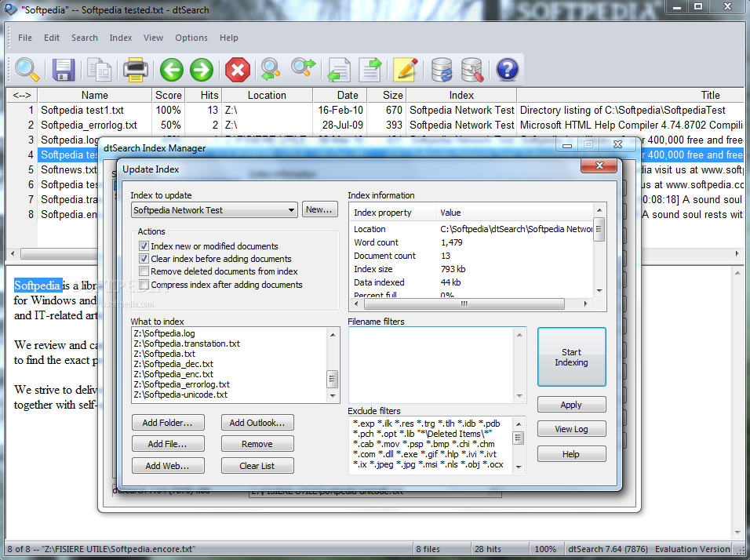Click the What to index scrollbar down arrow
750x560 pixels.
coord(333,396)
